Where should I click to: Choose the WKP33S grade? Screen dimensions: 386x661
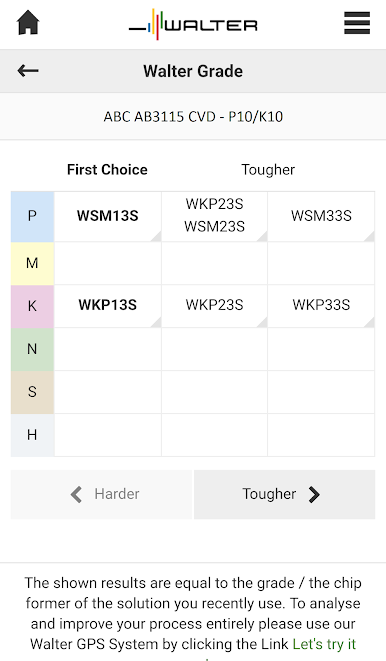[x=321, y=306]
